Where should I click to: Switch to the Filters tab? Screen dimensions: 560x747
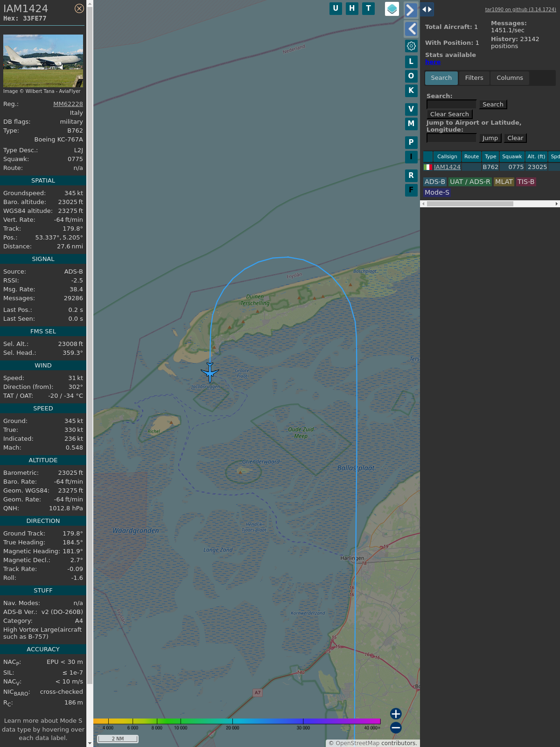pyautogui.click(x=474, y=78)
